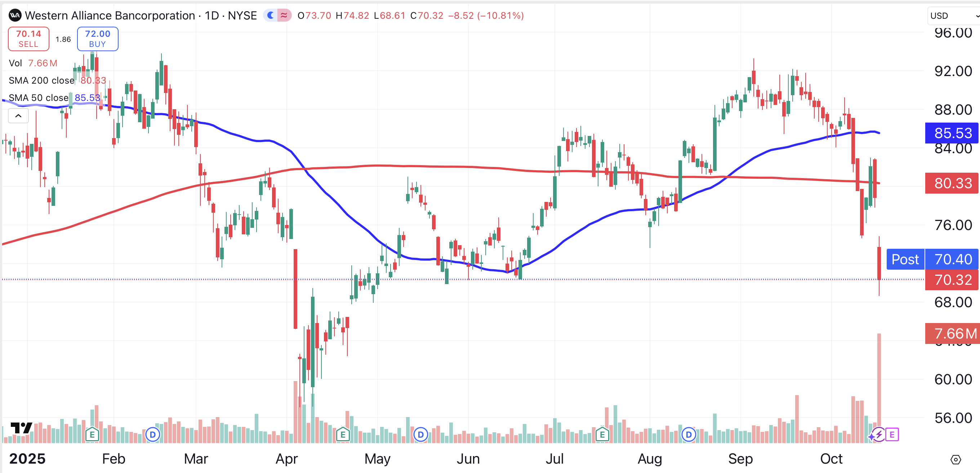Open the 1D interval in symbol title
The height and width of the screenshot is (473, 980).
pyautogui.click(x=212, y=16)
